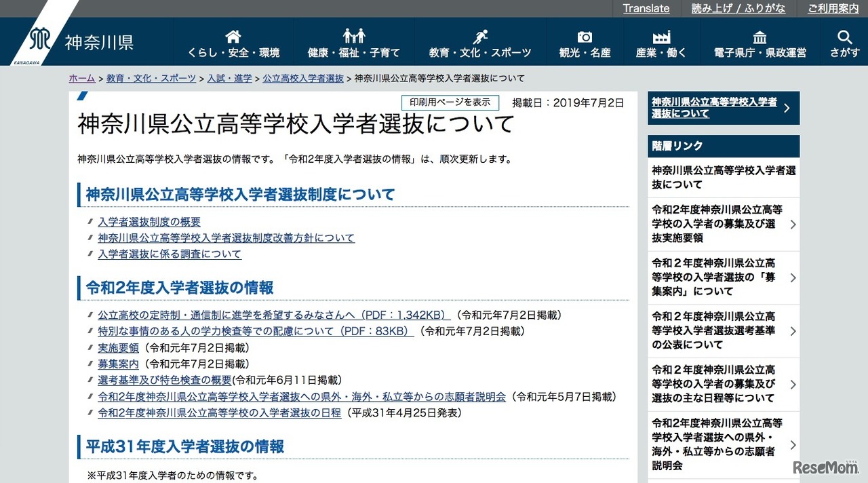Click the factory icon for 産業・働く
Image resolution: width=868 pixels, height=483 pixels.
pos(660,35)
